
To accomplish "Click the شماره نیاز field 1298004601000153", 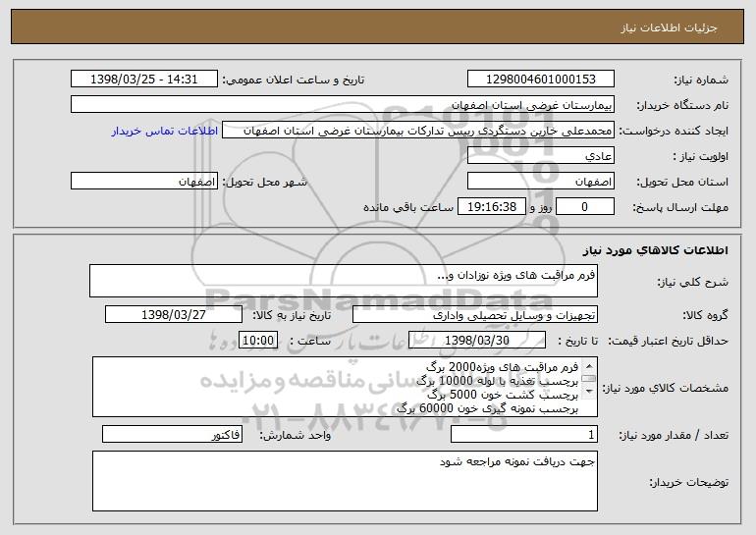I will click(x=540, y=79).
